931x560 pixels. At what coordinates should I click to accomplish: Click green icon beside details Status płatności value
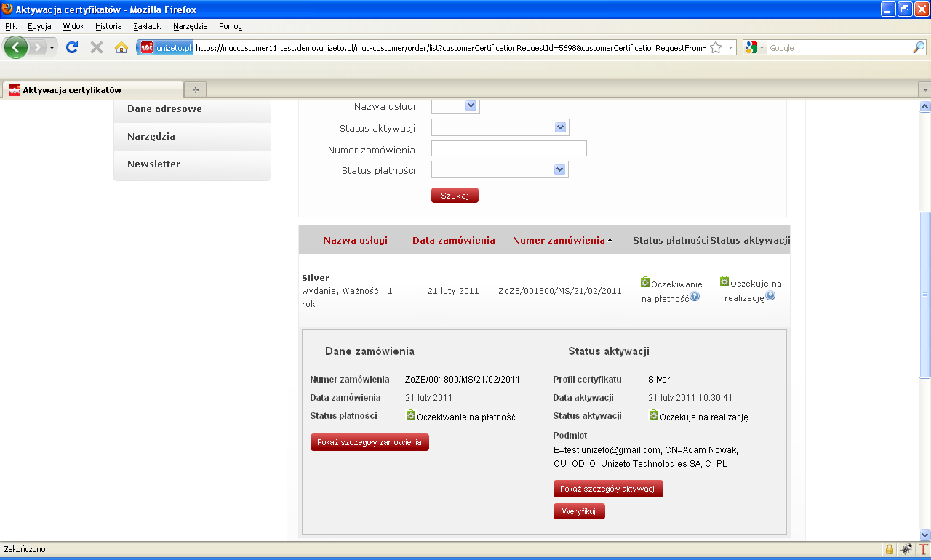(x=411, y=415)
